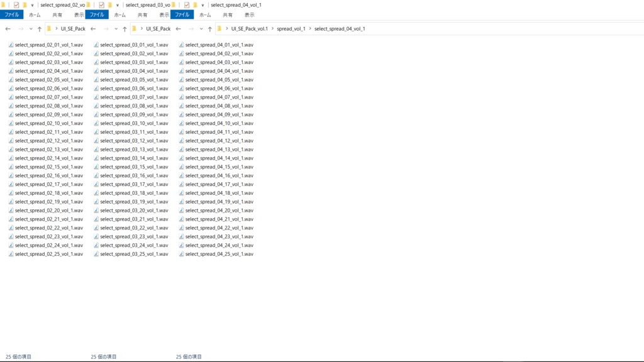Go up one folder in select_spread_04 window
This screenshot has width=644, height=362.
[x=210, y=29]
